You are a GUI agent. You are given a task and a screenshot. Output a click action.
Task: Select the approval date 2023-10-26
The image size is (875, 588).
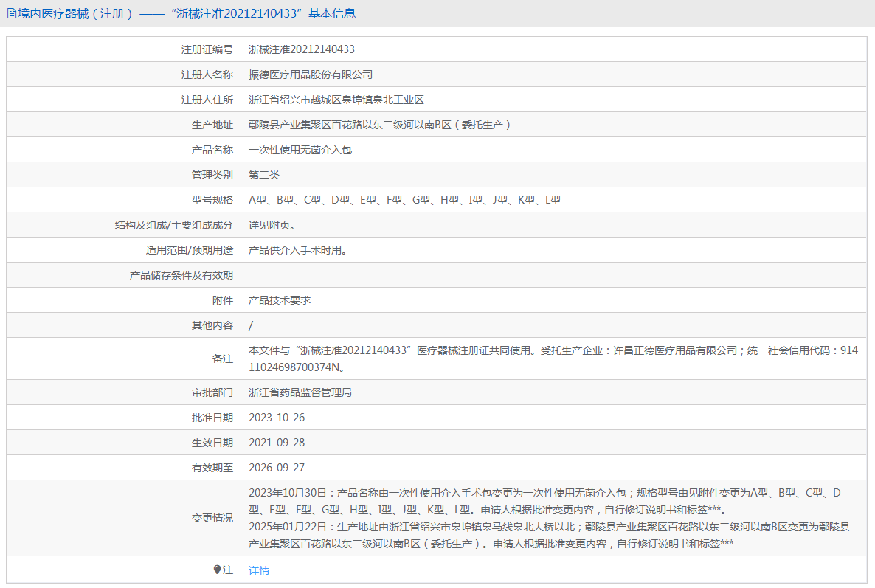pyautogui.click(x=277, y=418)
